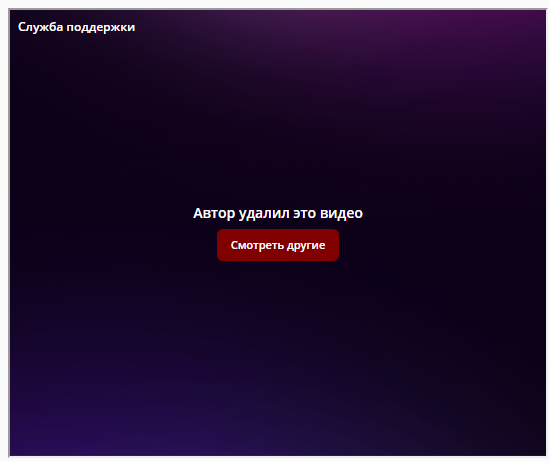Open the Служба поддержки link
The width and height of the screenshot is (550, 461).
click(x=76, y=27)
